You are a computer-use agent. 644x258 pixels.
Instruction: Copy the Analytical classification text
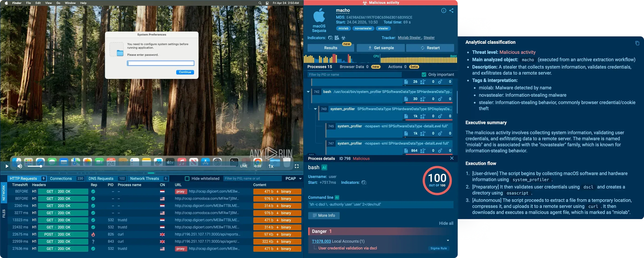click(x=637, y=43)
